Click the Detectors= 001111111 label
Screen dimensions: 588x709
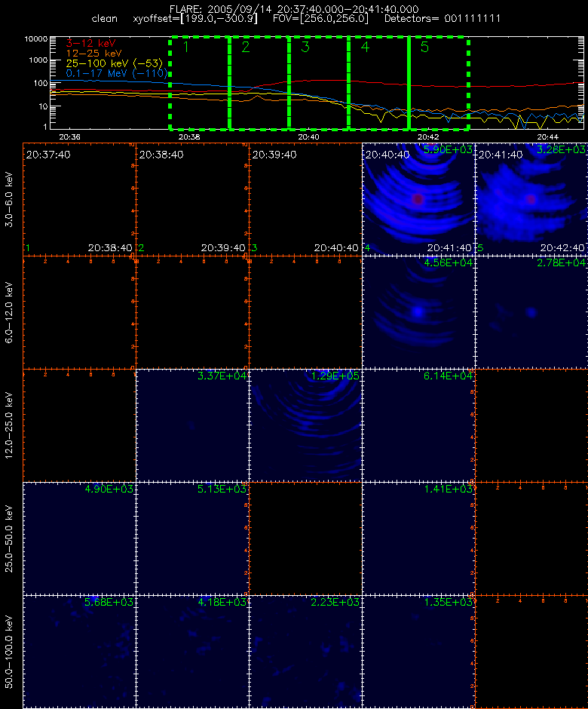pyautogui.click(x=442, y=19)
